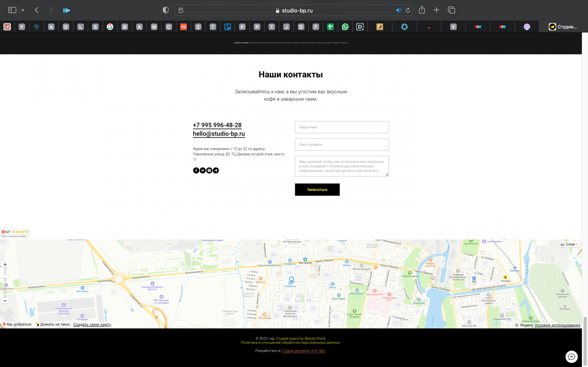
Task: Click the Доехать на такси button
Action: [x=53, y=324]
